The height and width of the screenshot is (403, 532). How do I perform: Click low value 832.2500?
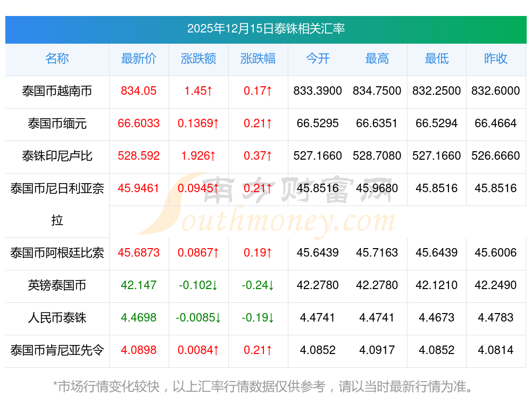tap(437, 91)
